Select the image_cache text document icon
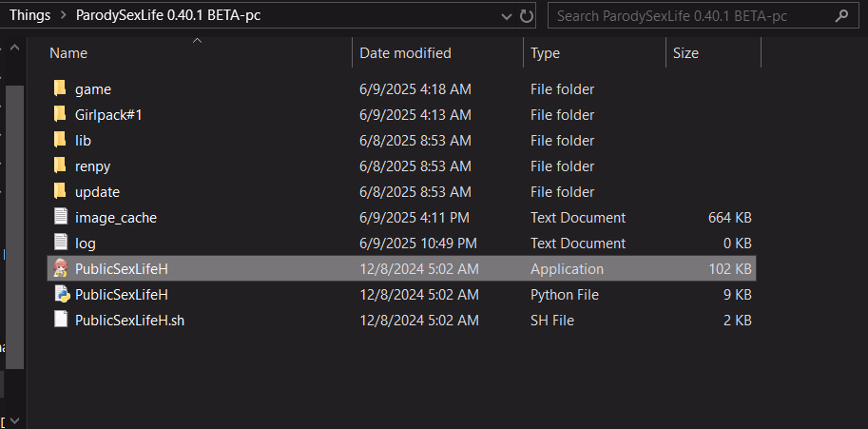 pyautogui.click(x=60, y=217)
